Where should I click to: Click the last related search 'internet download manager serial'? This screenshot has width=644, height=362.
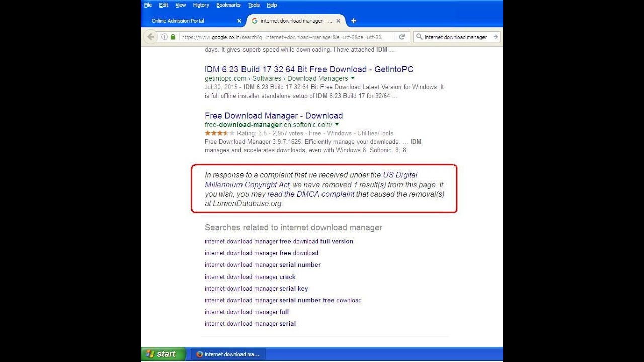pyautogui.click(x=250, y=324)
